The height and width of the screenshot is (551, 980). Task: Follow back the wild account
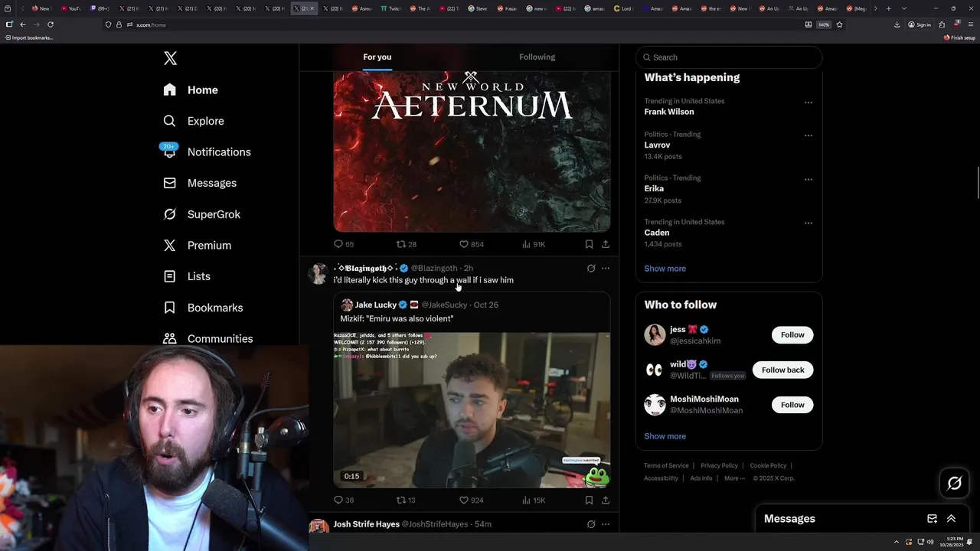pos(782,370)
